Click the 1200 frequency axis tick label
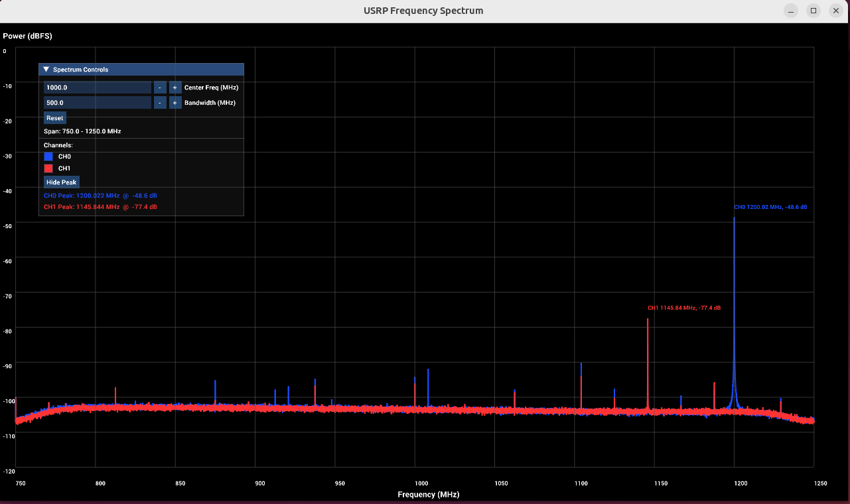This screenshot has width=850, height=504. (x=740, y=483)
